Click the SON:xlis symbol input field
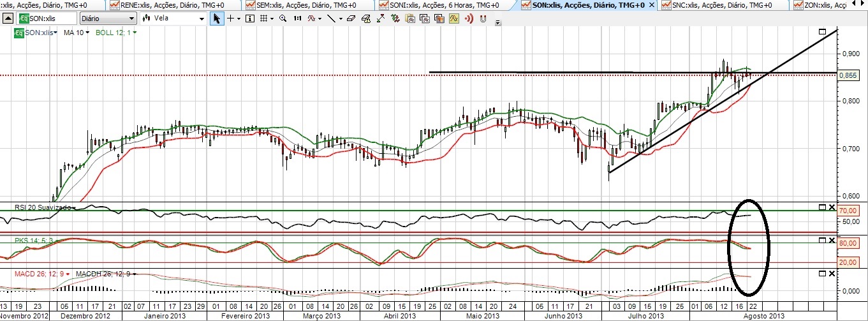Screen dimensions: 868x321 click(49, 19)
